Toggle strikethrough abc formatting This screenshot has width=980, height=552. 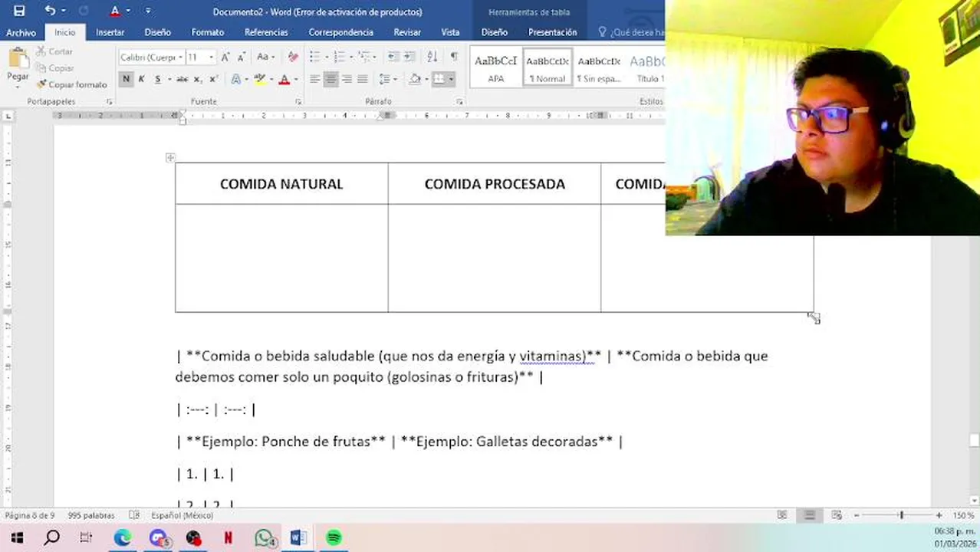pyautogui.click(x=182, y=79)
